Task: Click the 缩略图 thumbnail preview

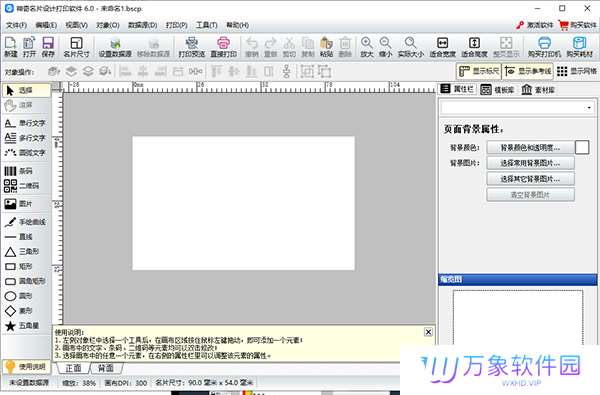Action: [518, 318]
